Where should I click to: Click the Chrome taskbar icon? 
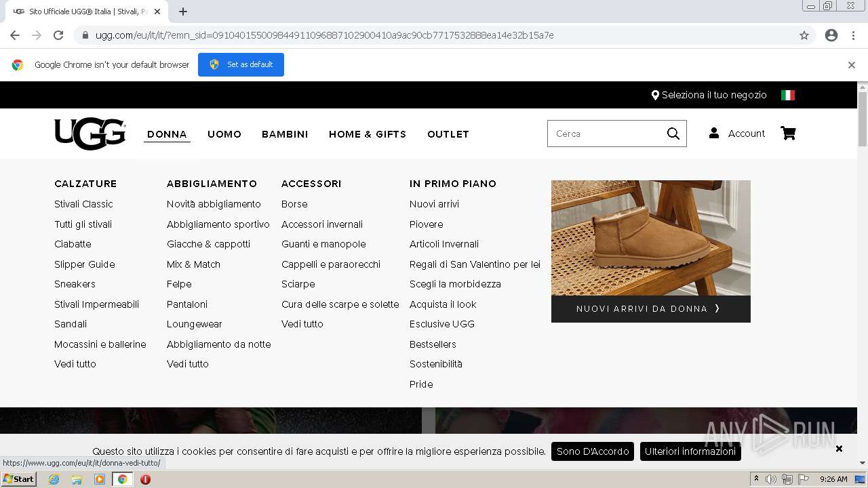[x=122, y=479]
